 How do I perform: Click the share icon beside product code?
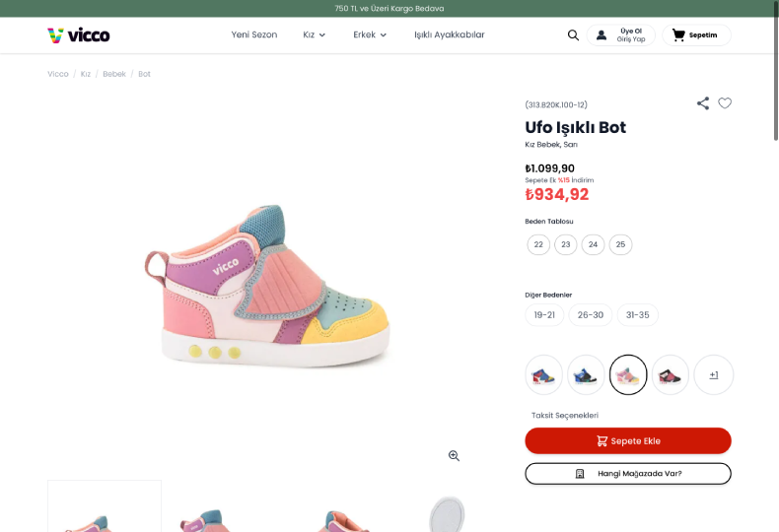[703, 103]
